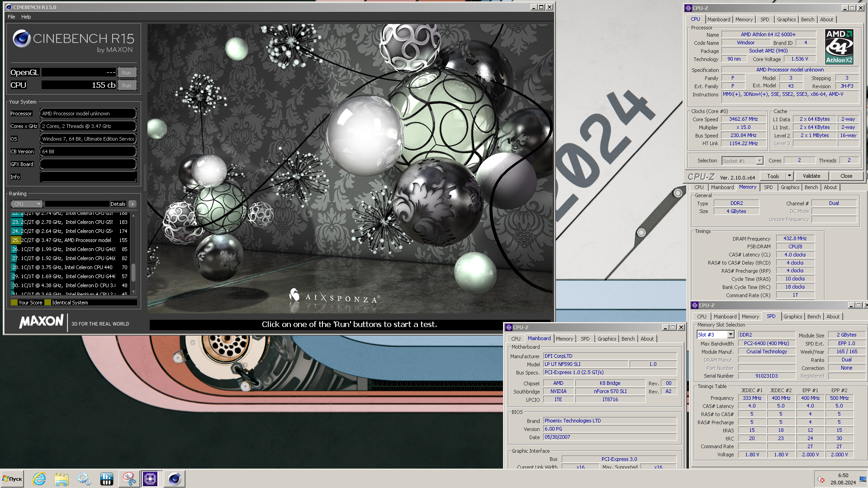Viewport: 868px width, 488px height.
Task: Open About tab in the Mainboard CPU-Z window
Action: click(647, 339)
